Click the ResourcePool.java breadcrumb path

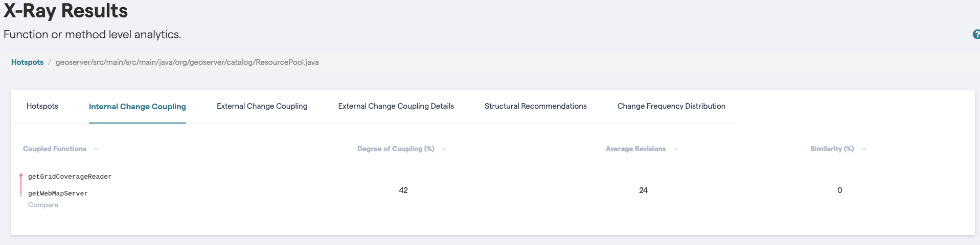[187, 62]
